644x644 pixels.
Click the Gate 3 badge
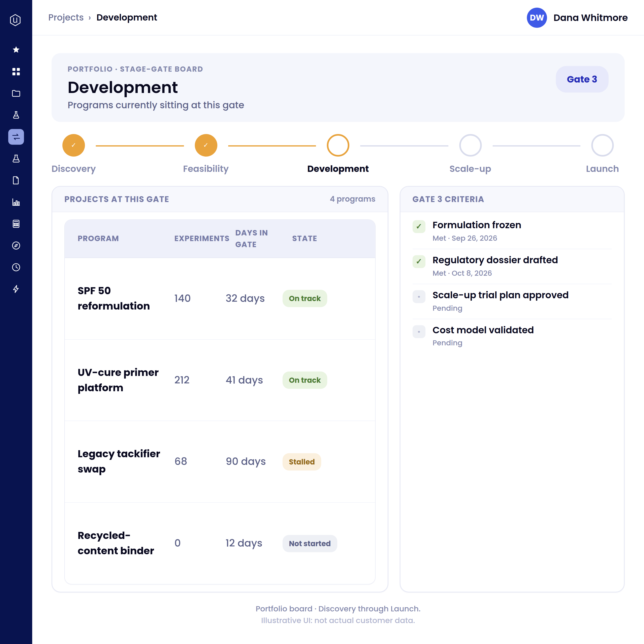click(x=582, y=79)
